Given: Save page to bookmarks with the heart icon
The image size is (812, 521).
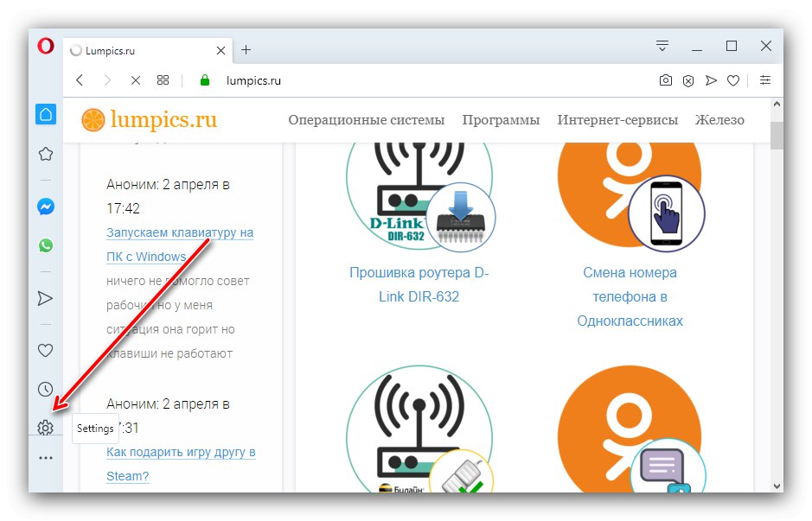Looking at the screenshot, I should 732,79.
